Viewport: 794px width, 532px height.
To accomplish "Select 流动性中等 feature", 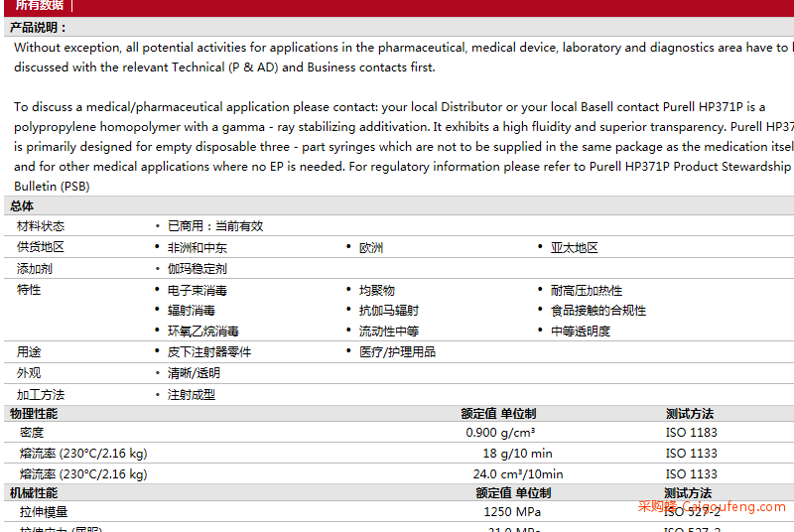I will click(389, 332).
